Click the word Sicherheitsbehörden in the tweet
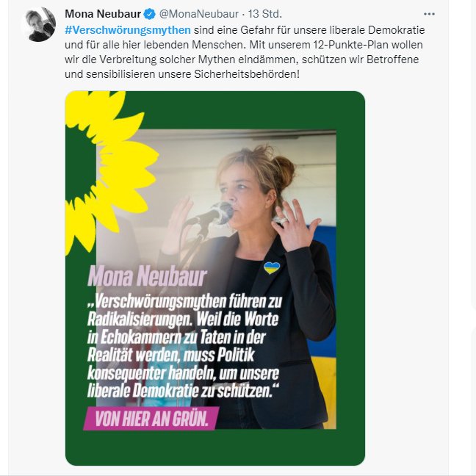 pyautogui.click(x=245, y=74)
